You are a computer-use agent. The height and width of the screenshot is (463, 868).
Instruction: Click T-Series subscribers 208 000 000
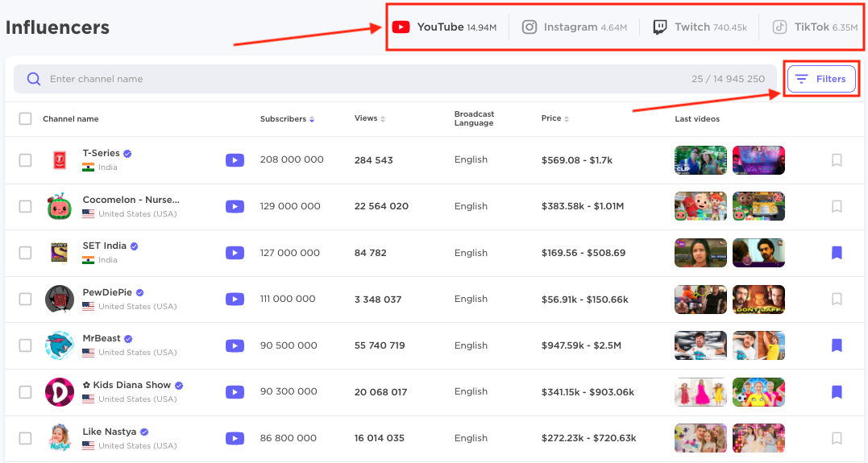click(x=292, y=160)
